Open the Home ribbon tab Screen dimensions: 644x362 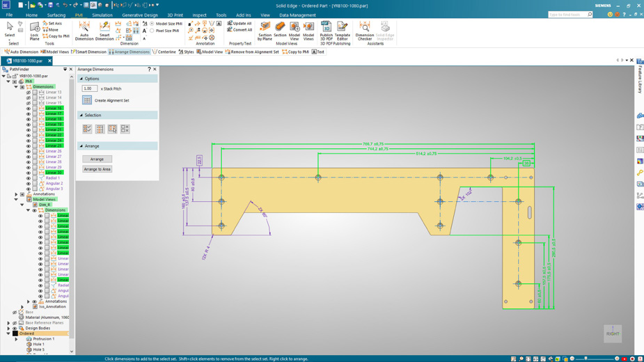[x=31, y=15]
